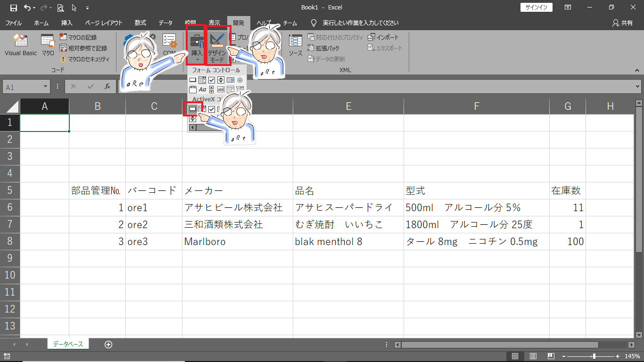Open the Visual Basic editor

coord(21,46)
